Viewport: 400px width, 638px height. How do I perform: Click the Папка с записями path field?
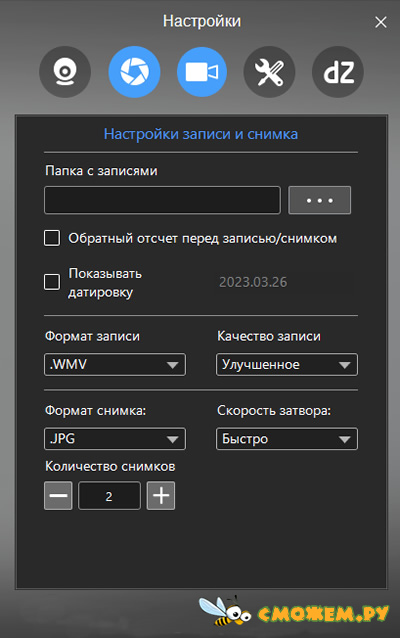click(x=162, y=200)
